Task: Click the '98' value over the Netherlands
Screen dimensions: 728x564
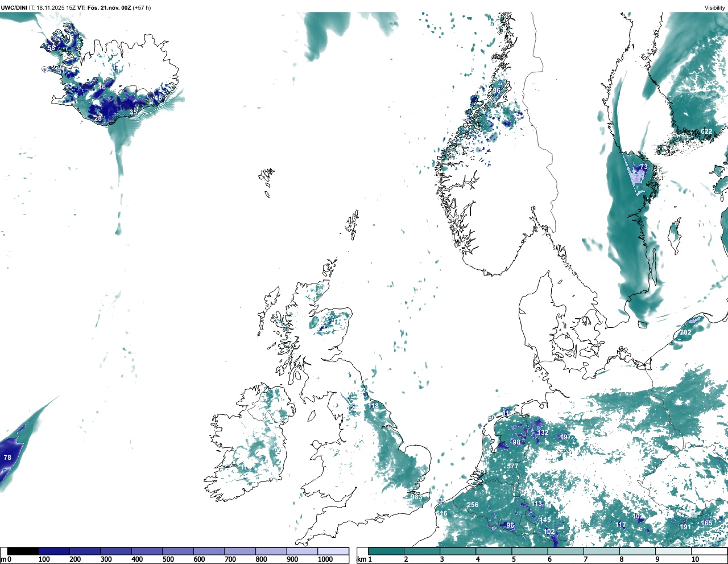Action: [516, 442]
